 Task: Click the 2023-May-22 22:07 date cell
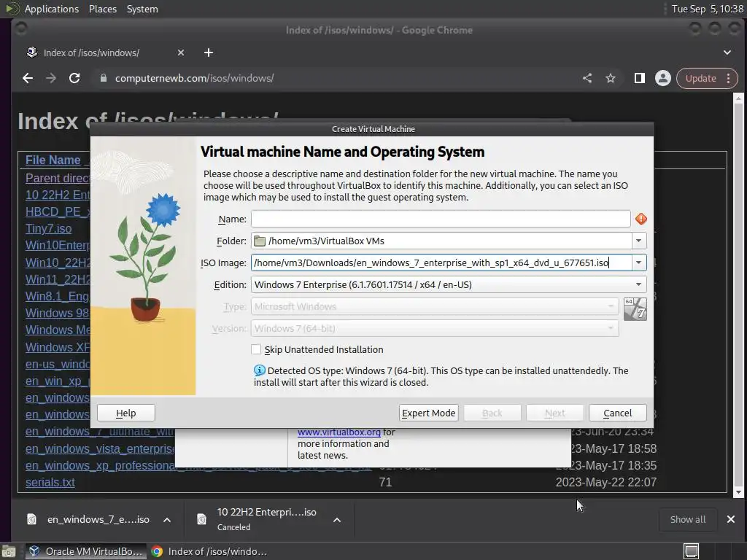pos(606,483)
